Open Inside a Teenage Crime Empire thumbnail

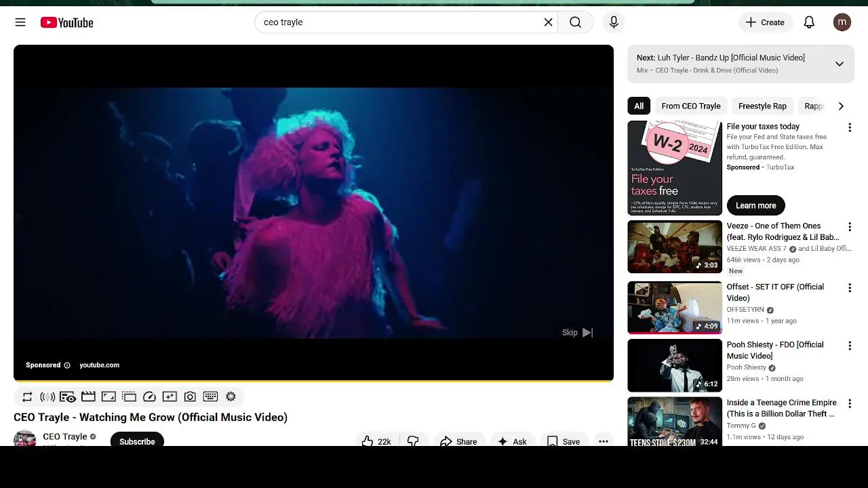pyautogui.click(x=675, y=422)
